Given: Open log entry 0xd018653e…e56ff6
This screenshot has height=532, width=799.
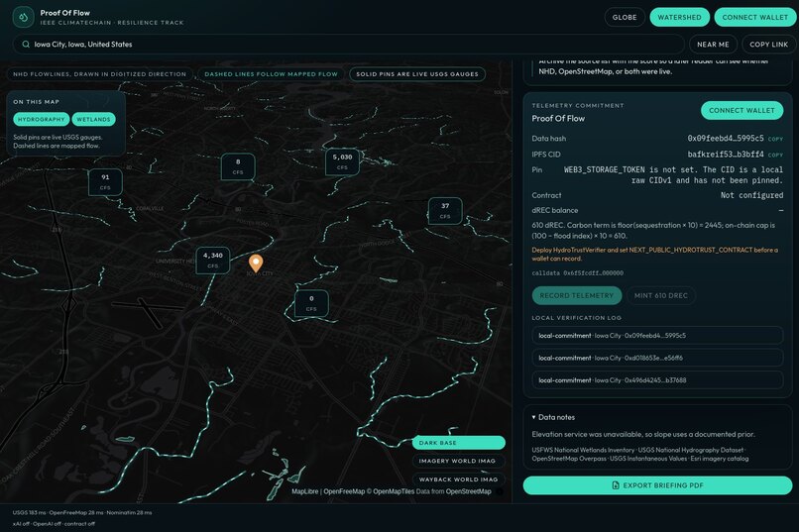Looking at the screenshot, I should click(657, 358).
